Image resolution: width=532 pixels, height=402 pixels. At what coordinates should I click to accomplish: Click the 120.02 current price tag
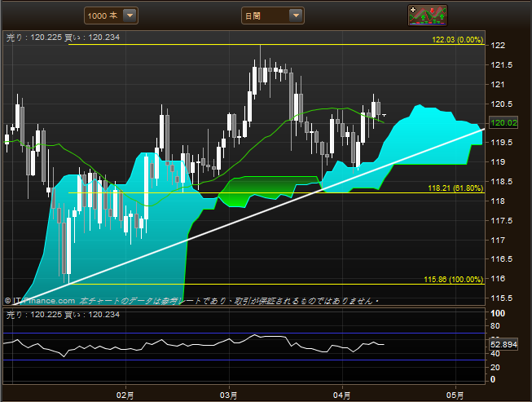(x=503, y=122)
